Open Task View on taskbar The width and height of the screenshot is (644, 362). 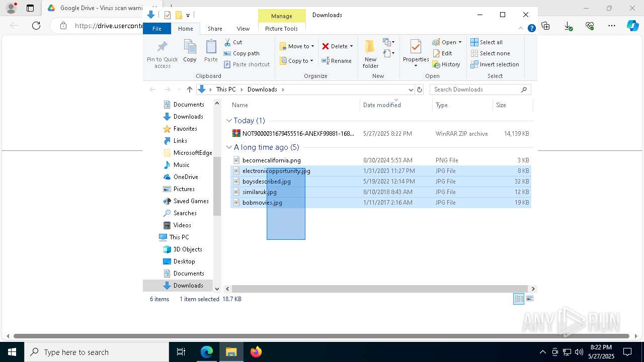pos(181,352)
